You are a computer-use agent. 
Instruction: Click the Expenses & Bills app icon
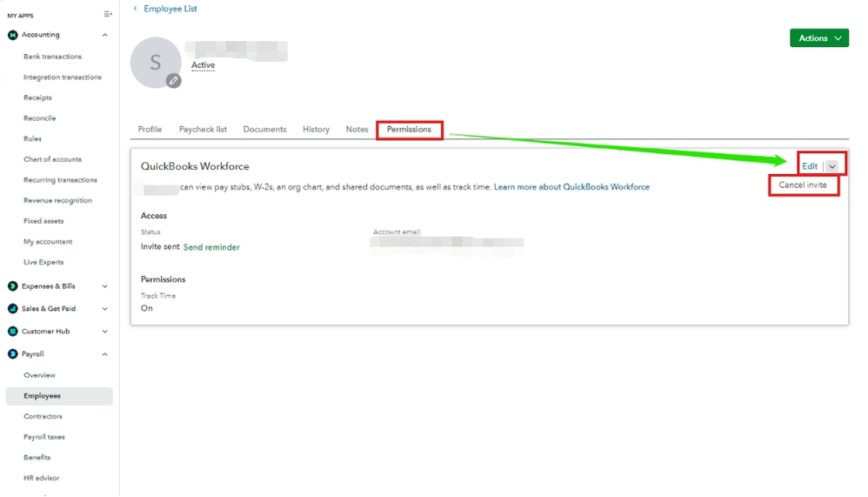13,286
